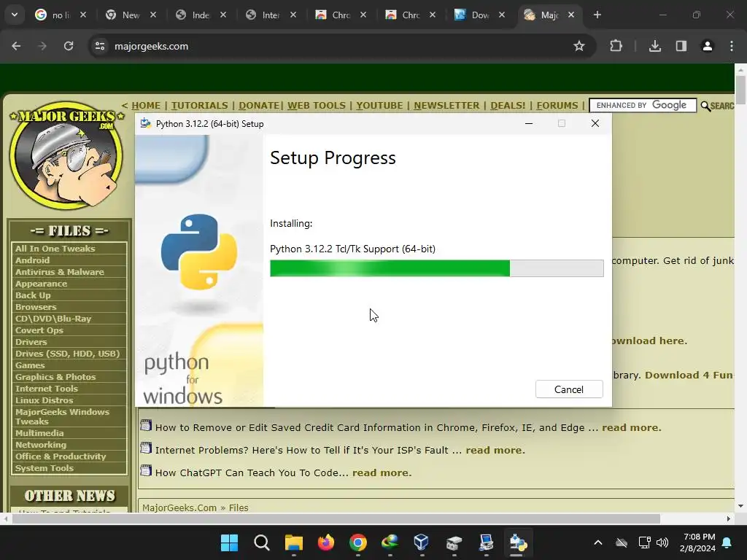The height and width of the screenshot is (560, 747).
Task: Open a new browser tab
Action: 597,15
